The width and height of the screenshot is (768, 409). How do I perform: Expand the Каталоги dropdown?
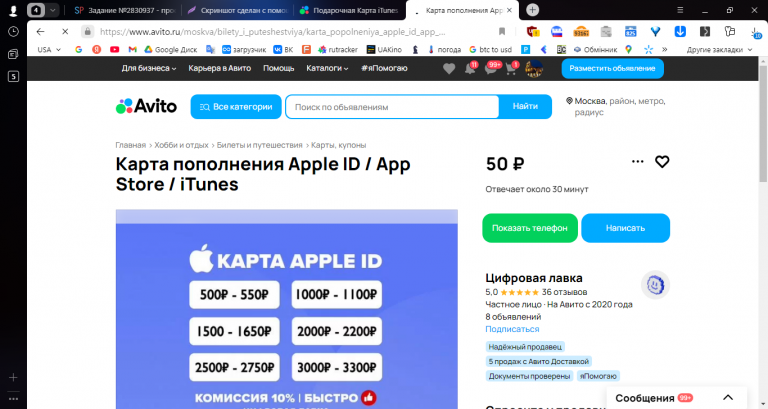click(327, 68)
